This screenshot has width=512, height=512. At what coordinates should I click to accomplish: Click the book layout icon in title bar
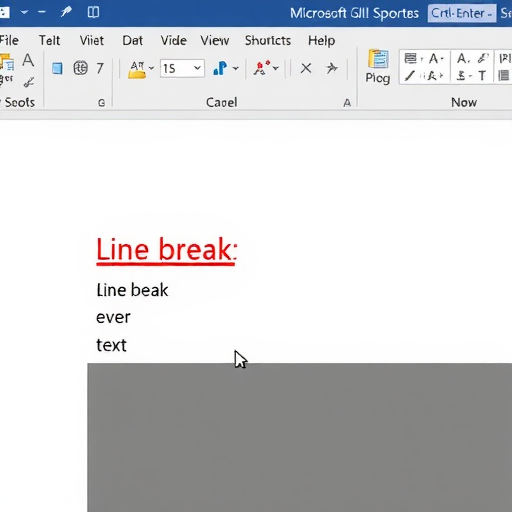point(93,12)
